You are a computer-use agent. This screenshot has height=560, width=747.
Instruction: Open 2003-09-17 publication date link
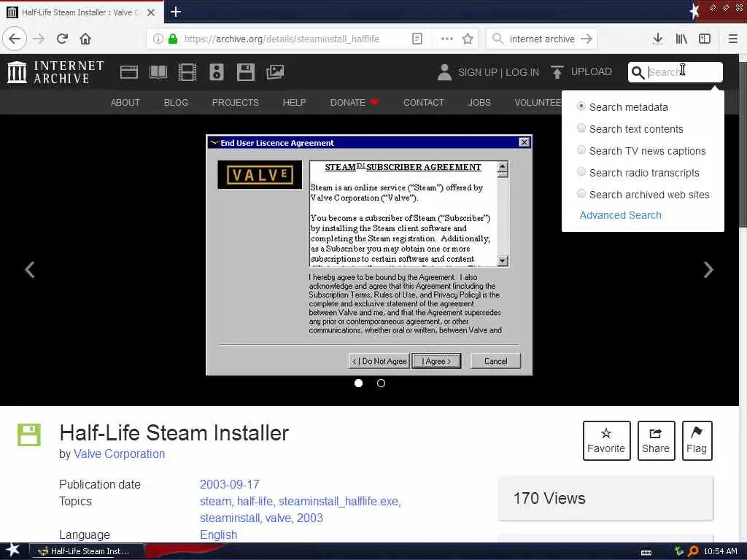(x=230, y=484)
